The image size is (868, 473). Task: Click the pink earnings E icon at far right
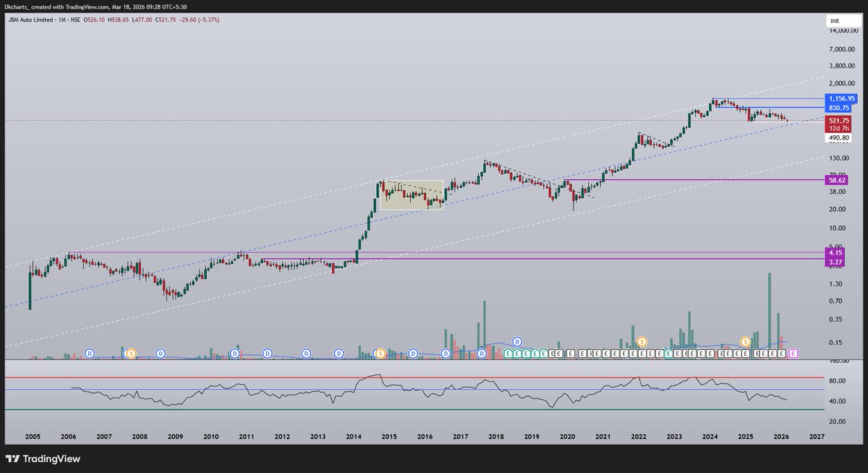tap(793, 354)
